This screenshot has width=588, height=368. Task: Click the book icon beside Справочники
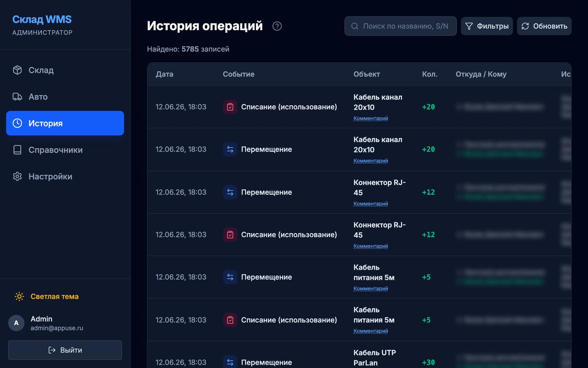tap(17, 150)
